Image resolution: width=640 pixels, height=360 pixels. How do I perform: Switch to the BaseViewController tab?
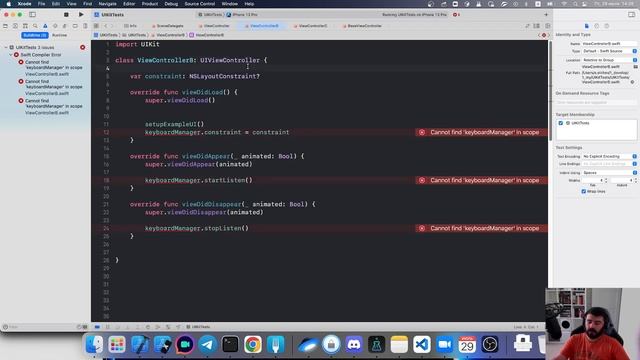(x=362, y=26)
